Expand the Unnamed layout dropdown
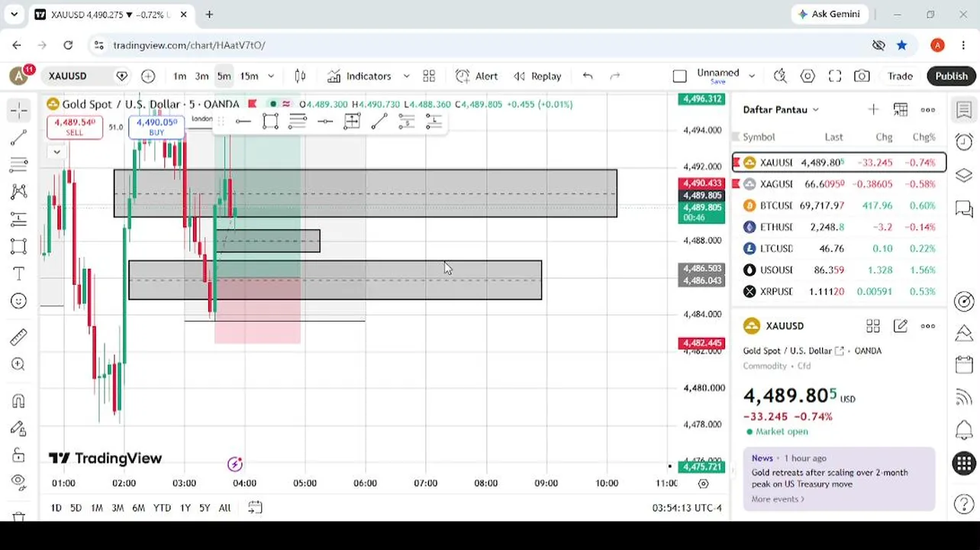This screenshot has height=550, width=980. [x=752, y=76]
